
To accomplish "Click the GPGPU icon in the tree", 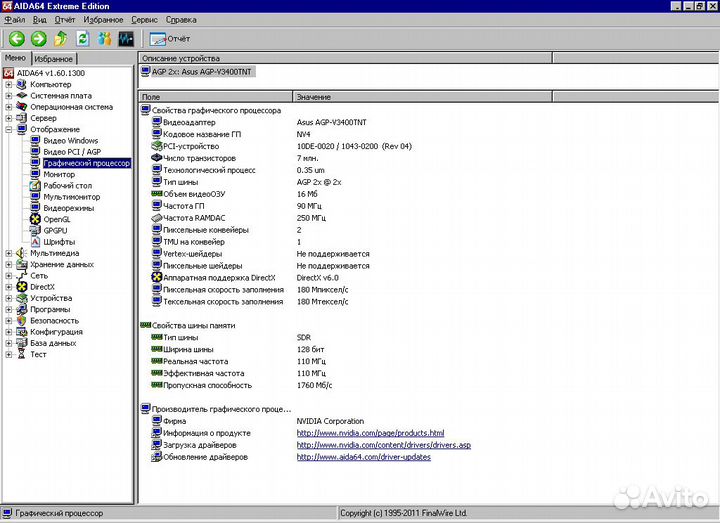I will point(35,231).
